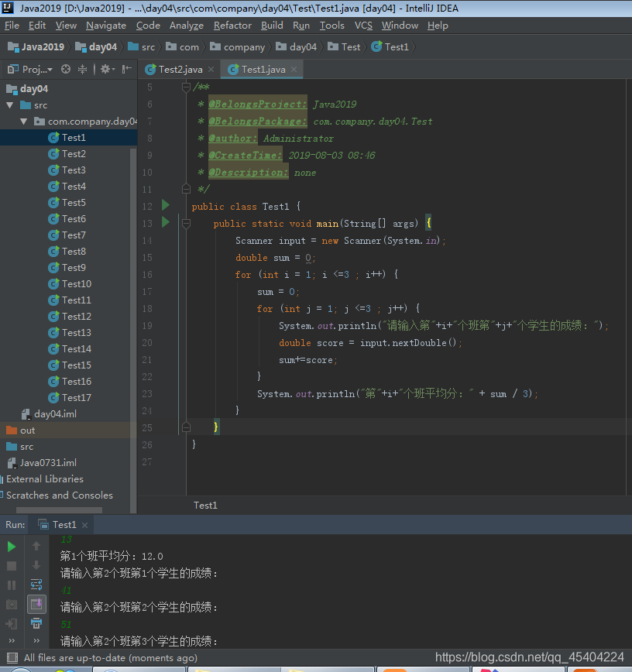The width and height of the screenshot is (632, 672).
Task: Click the Project panel vertical scrollbar
Action: (133, 330)
